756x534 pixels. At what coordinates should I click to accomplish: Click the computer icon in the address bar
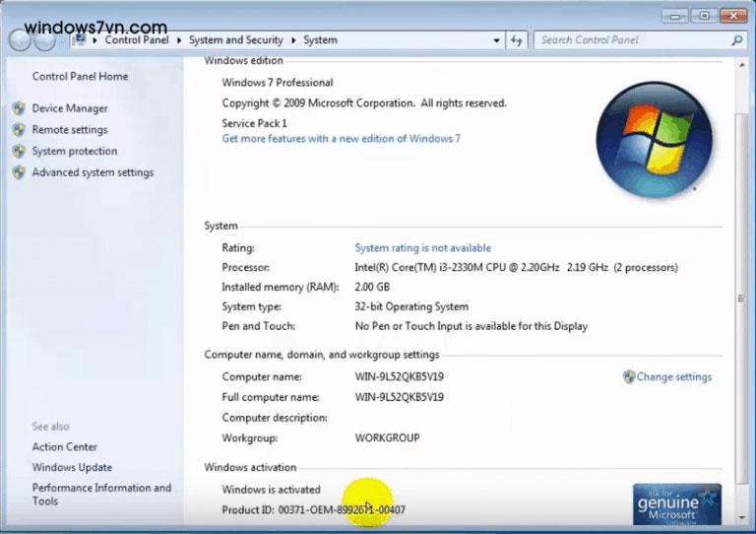[79, 40]
